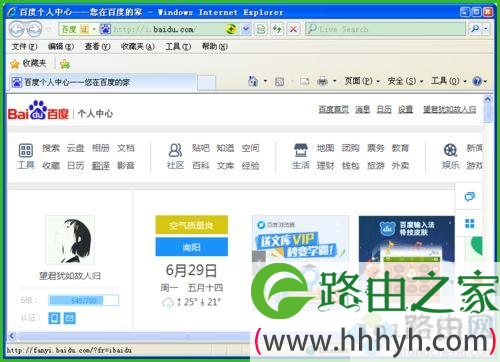
Task: Open the 翻译 link
Action: (x=101, y=165)
